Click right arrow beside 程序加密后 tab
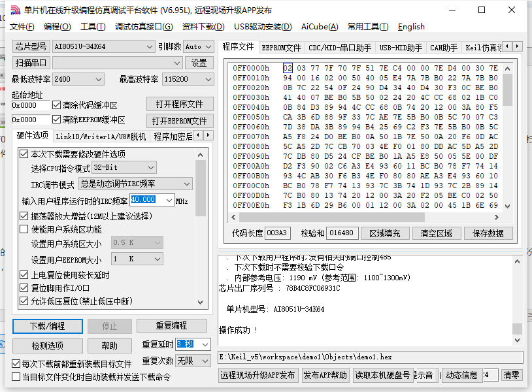 208,135
